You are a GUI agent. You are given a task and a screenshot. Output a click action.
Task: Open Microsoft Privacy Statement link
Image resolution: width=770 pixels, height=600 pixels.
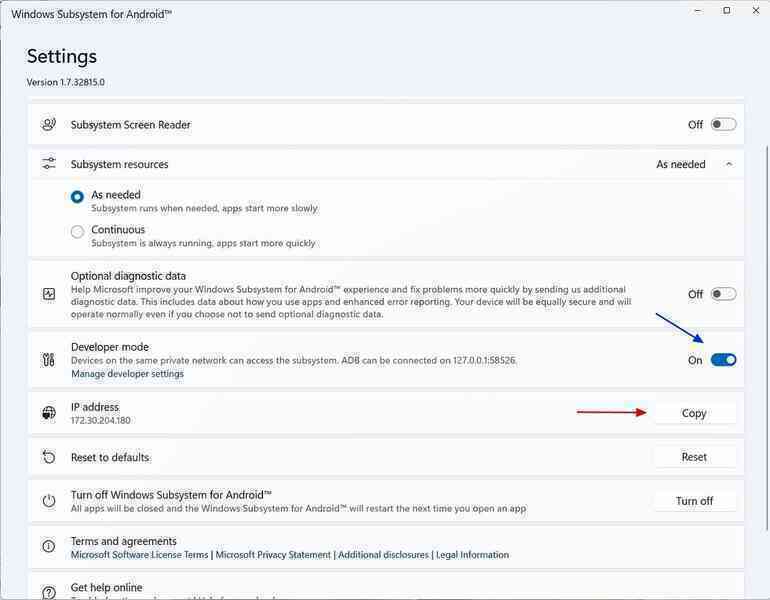pos(273,555)
